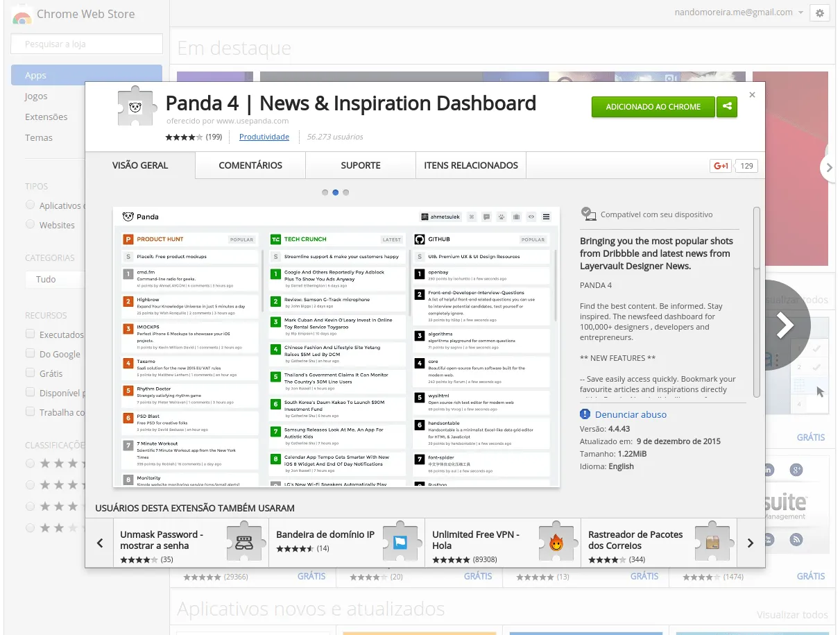
Task: Click the share icon next to Adicionado ao Chrome
Action: pos(727,107)
